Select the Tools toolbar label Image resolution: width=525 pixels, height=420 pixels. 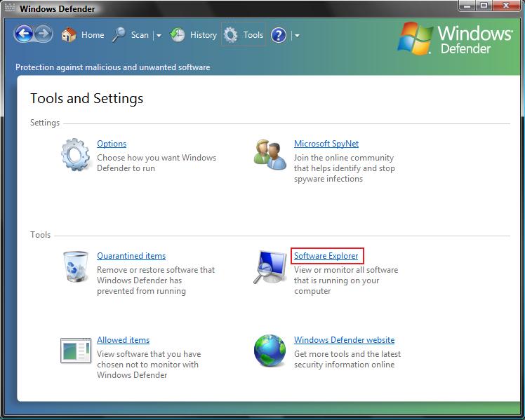[253, 35]
